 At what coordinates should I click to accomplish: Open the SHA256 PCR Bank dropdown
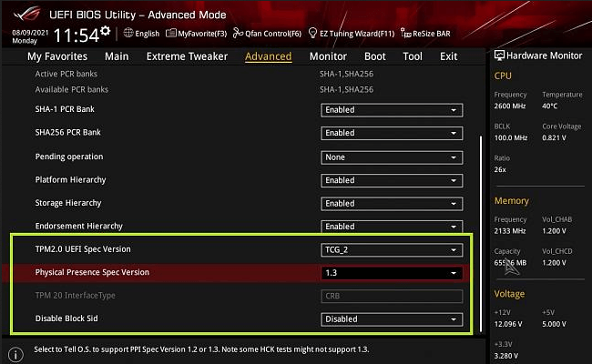[x=392, y=133]
